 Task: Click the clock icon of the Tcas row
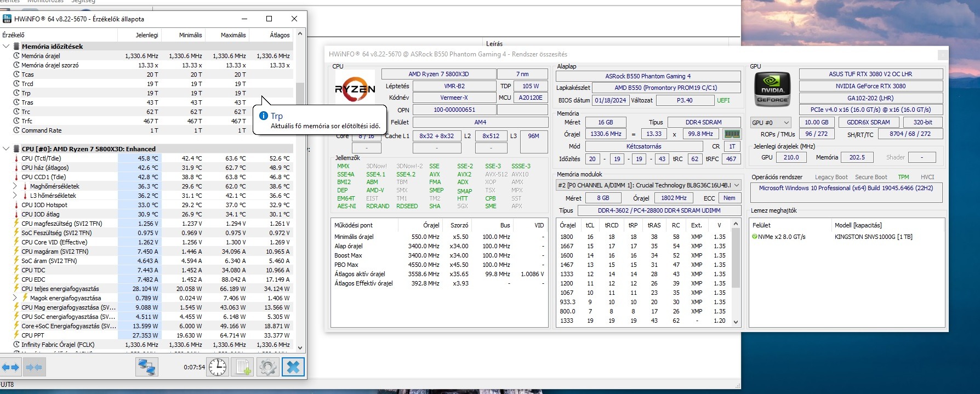(x=16, y=75)
